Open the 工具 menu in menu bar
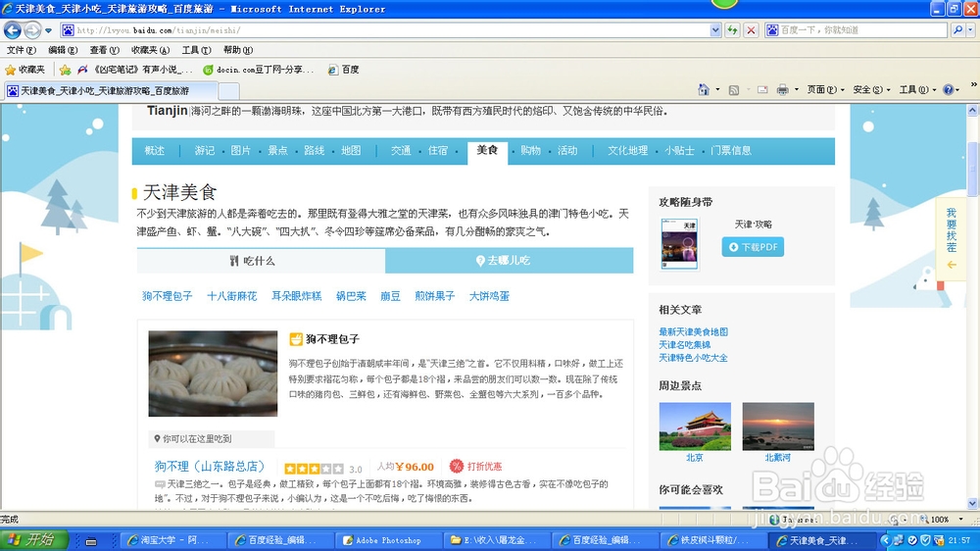This screenshot has width=980, height=551. [196, 50]
